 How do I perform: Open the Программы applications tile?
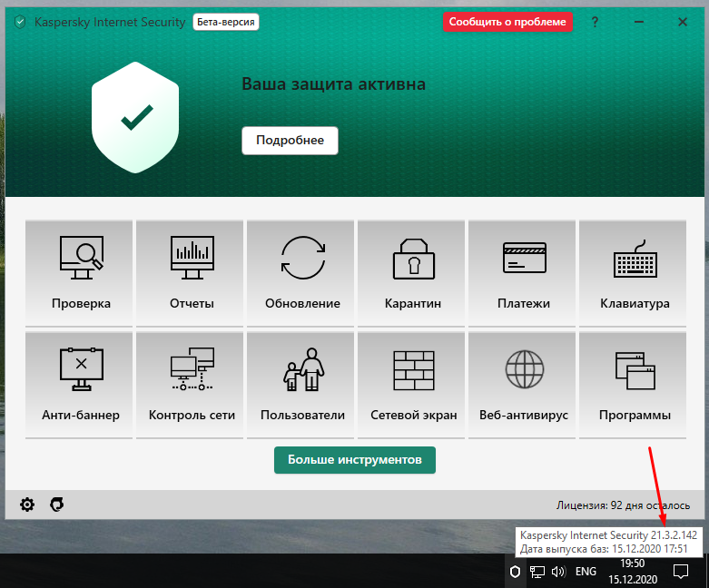pos(633,384)
